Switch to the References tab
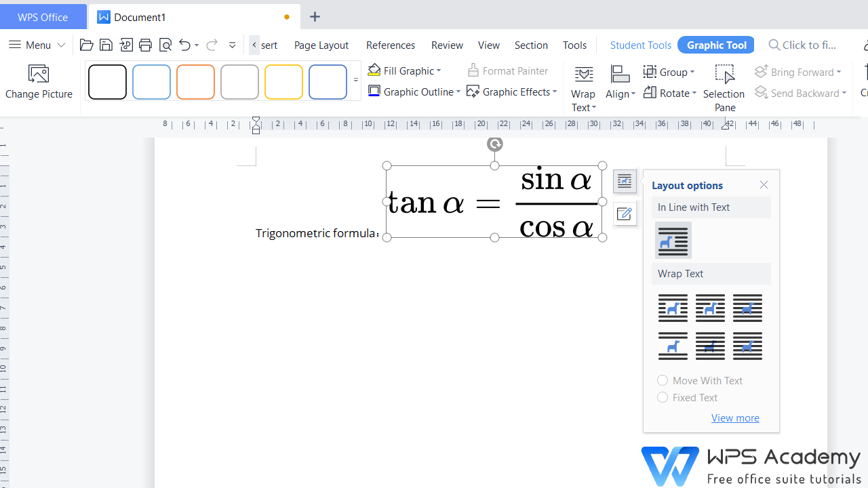The width and height of the screenshot is (868, 488). 390,45
